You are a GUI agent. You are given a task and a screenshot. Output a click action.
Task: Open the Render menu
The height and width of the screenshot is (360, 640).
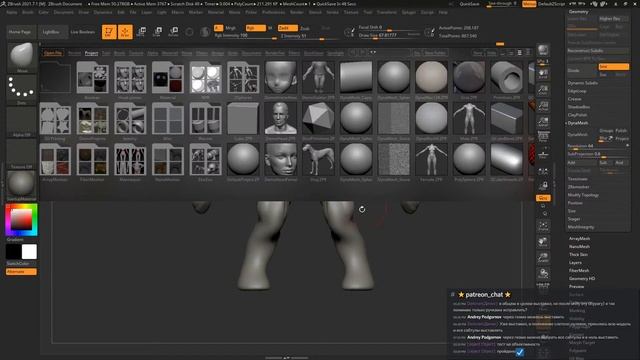(x=297, y=12)
